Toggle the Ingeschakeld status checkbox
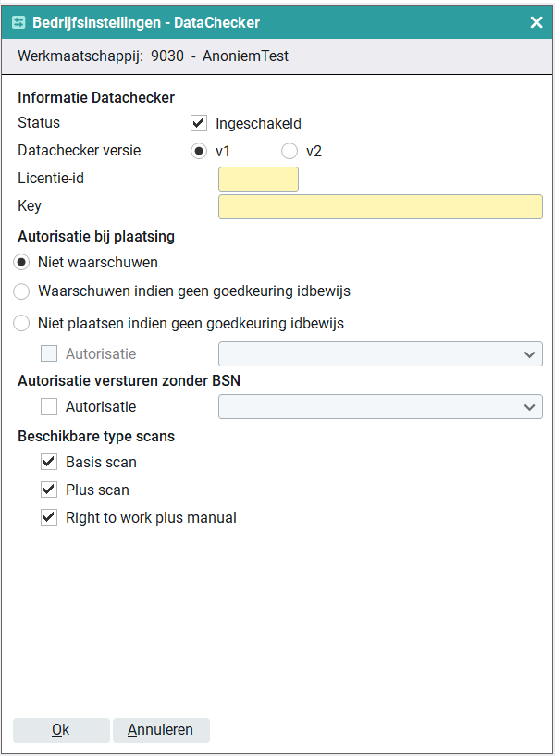 [198, 123]
